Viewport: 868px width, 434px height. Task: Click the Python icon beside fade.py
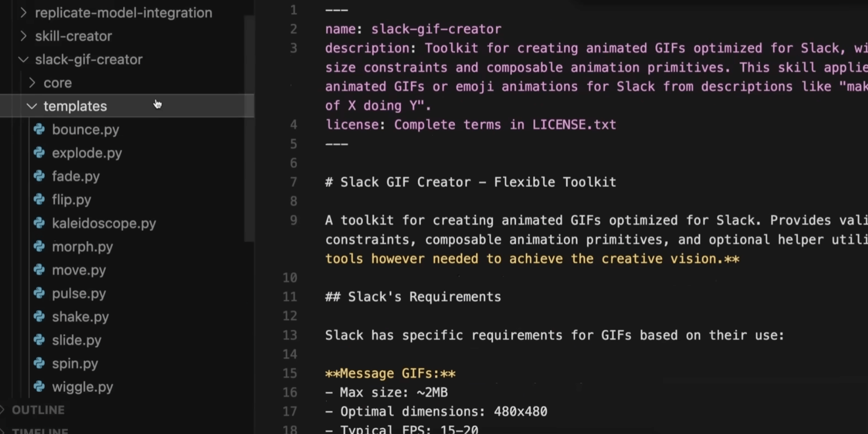coord(39,176)
